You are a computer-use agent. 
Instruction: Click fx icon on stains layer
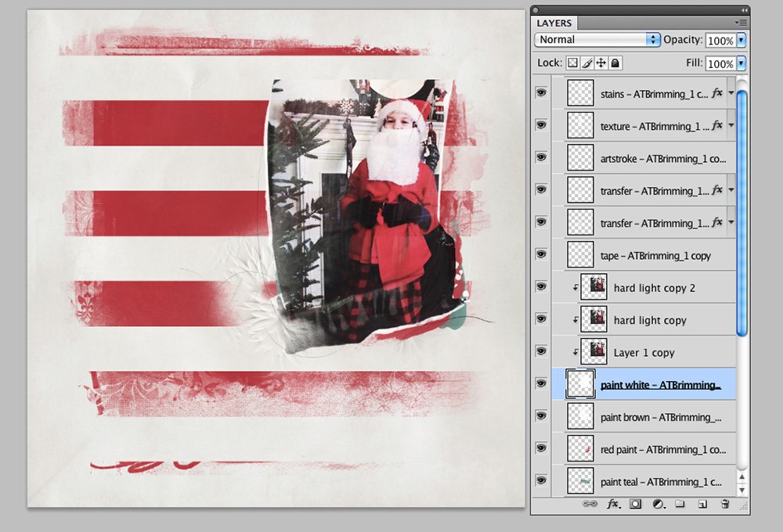click(717, 93)
